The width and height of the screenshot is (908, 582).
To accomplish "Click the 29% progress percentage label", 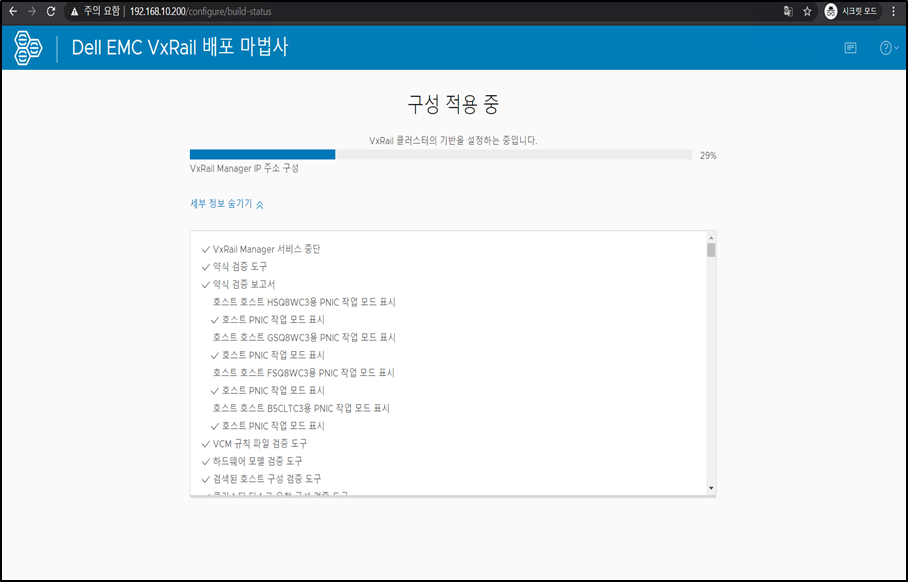I will (x=708, y=156).
